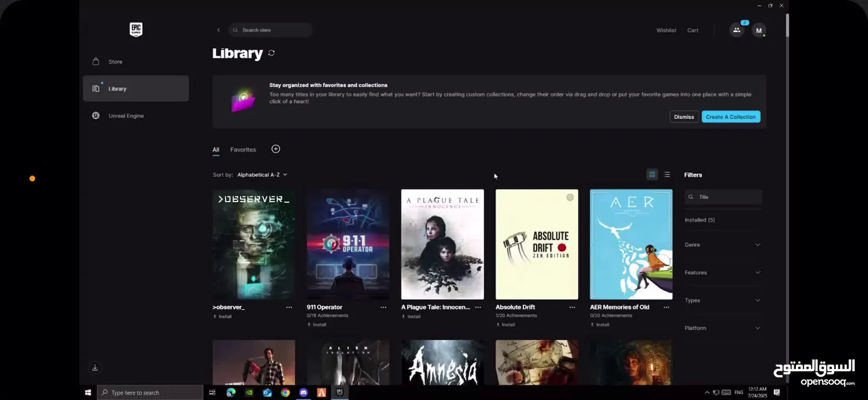868x400 pixels.
Task: Click Create A Collection button
Action: click(731, 117)
